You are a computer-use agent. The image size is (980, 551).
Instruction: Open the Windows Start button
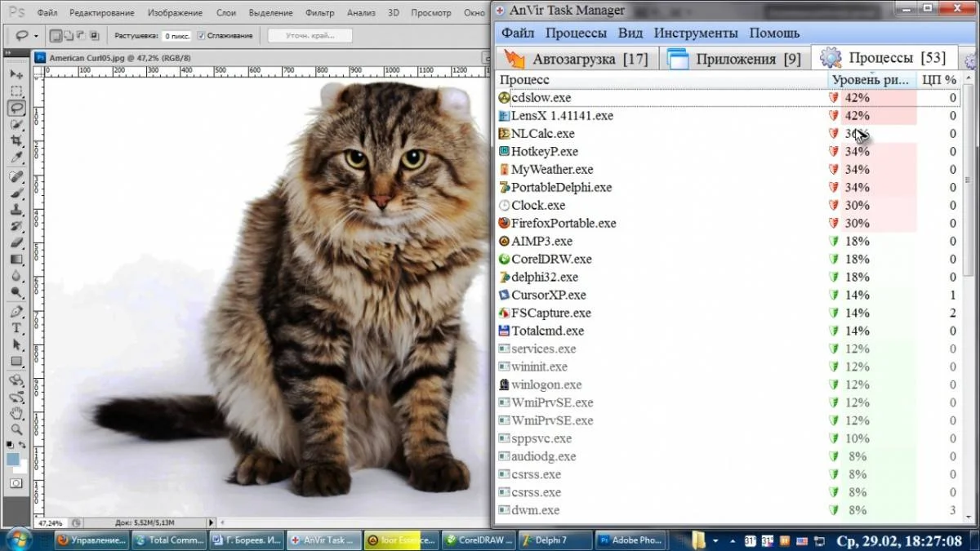(x=20, y=540)
